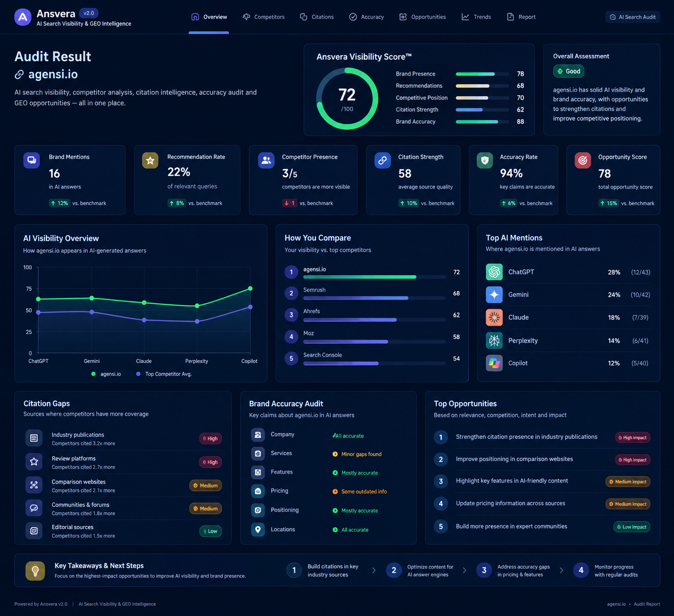Image resolution: width=674 pixels, height=616 pixels.
Task: Click the Top Competitor Avg. legend item
Action: 164,374
